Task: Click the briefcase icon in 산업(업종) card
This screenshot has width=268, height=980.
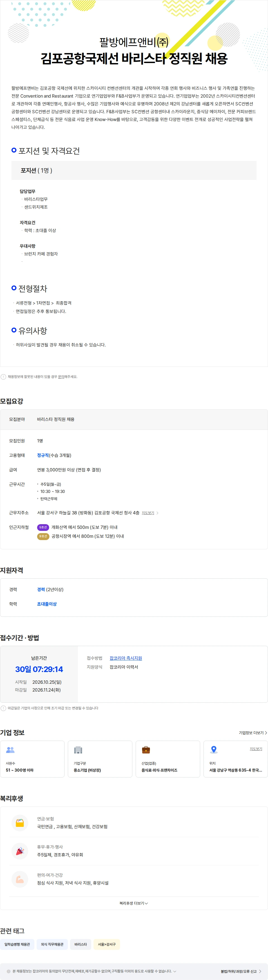Action: click(146, 750)
